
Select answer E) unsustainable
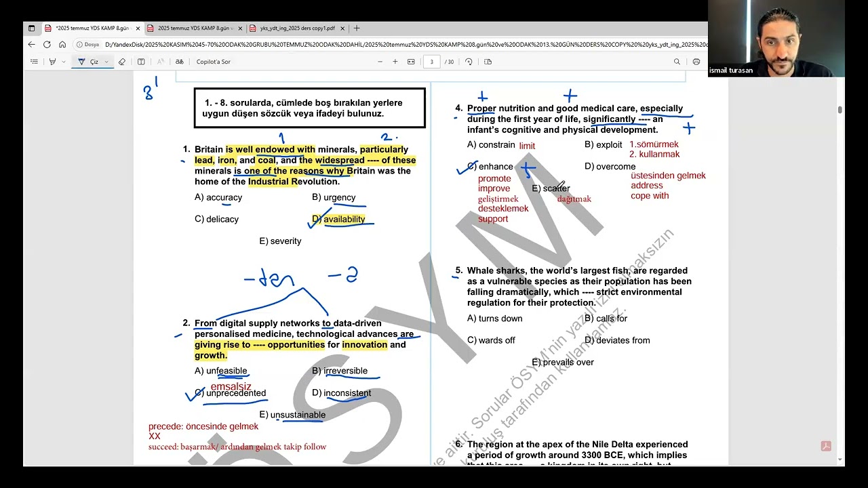(292, 415)
